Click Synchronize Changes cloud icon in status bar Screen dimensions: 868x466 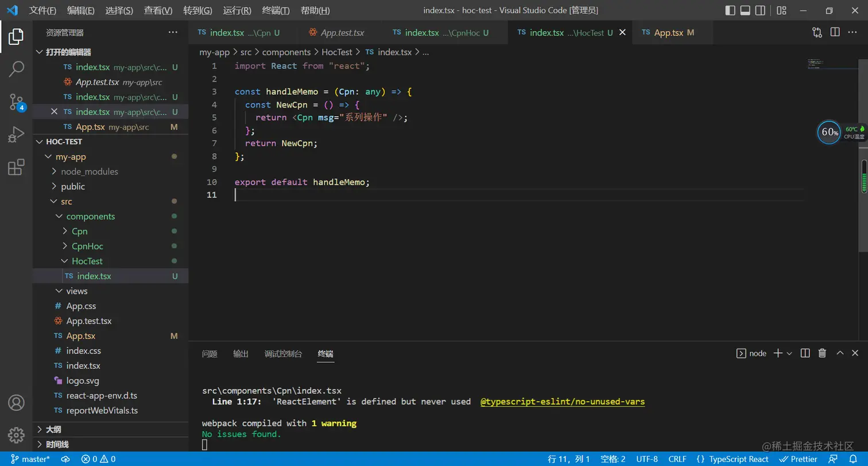pos(65,459)
